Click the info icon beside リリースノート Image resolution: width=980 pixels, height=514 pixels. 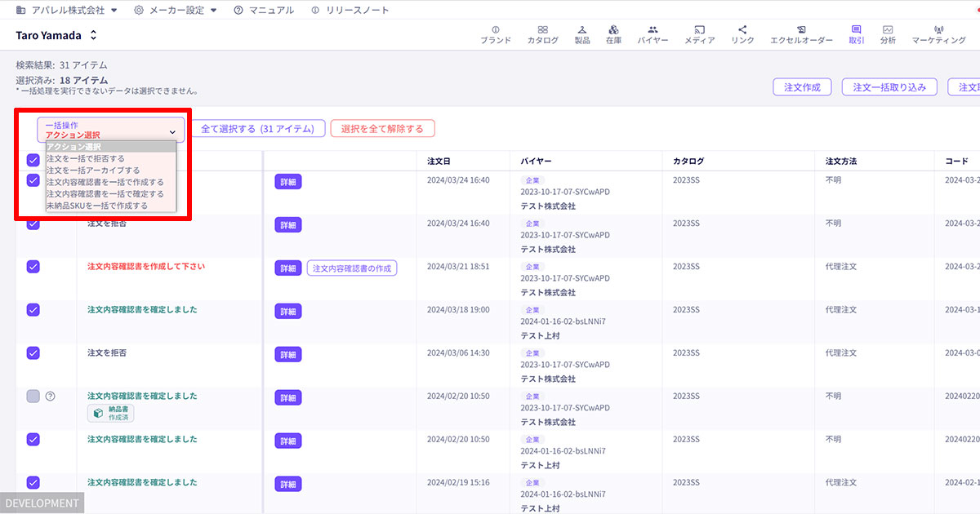click(x=314, y=10)
